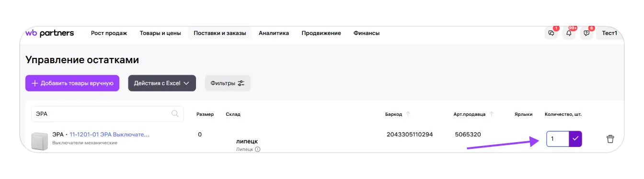This screenshot has height=179, width=644.
Task: Open the feedback questions icon
Action: (586, 33)
